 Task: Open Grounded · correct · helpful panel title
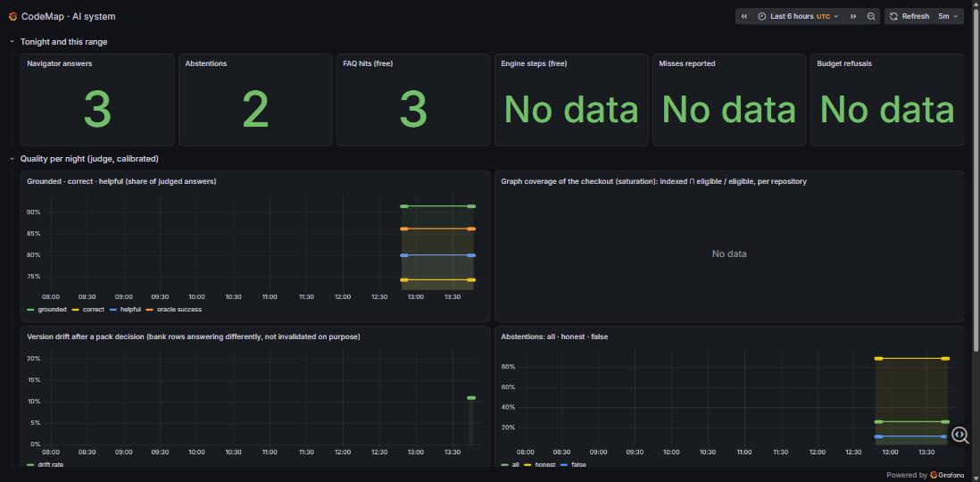(x=122, y=181)
